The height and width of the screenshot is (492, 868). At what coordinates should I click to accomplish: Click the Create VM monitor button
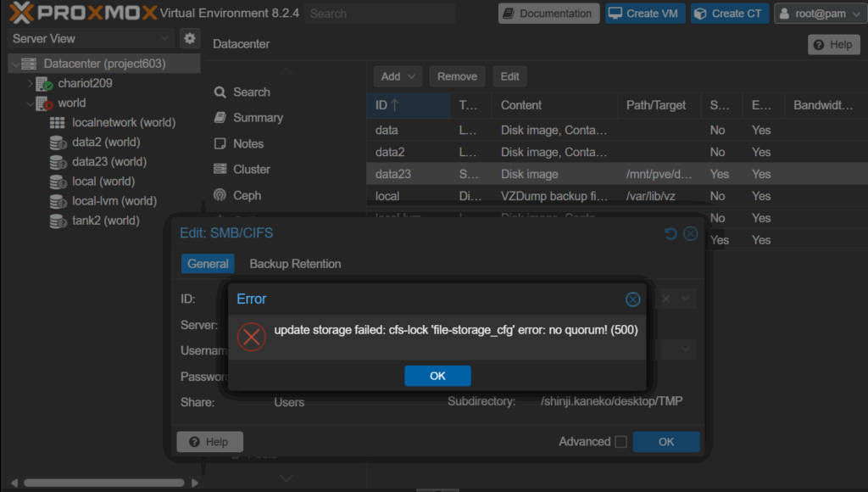click(x=643, y=14)
